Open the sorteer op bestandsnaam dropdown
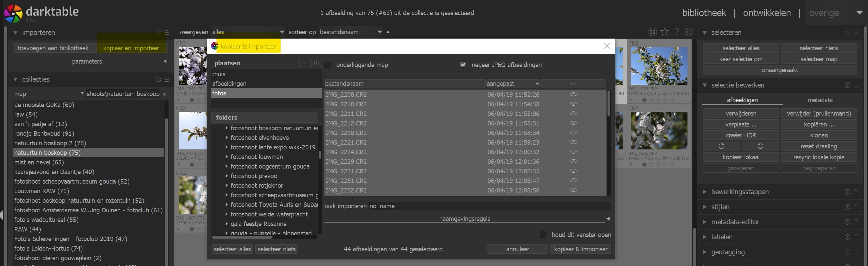This screenshot has width=868, height=266. coord(350,32)
